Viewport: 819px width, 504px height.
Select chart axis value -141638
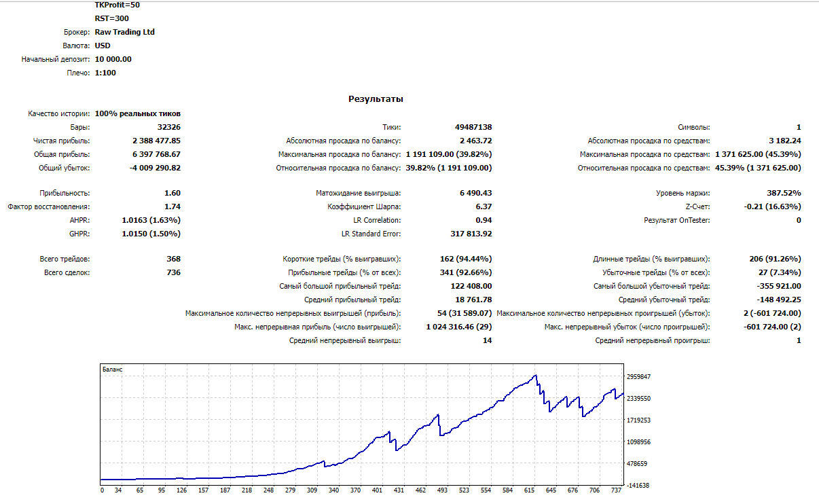click(639, 486)
